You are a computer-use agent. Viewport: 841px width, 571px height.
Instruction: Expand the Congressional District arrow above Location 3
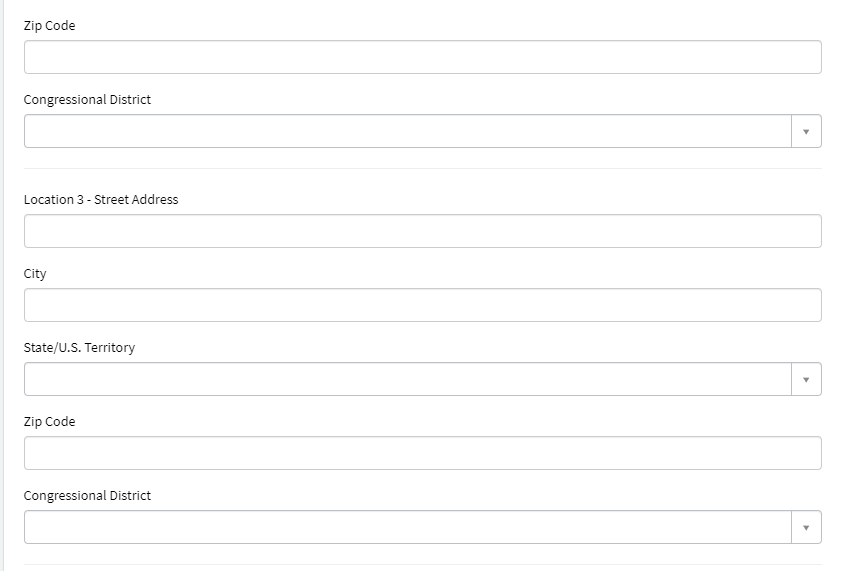806,131
